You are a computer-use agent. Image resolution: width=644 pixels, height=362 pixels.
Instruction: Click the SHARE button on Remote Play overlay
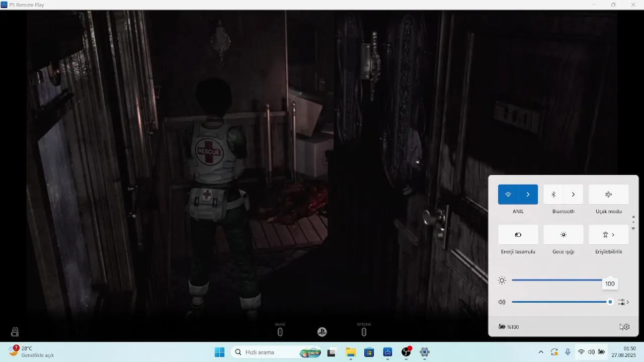coord(280,330)
